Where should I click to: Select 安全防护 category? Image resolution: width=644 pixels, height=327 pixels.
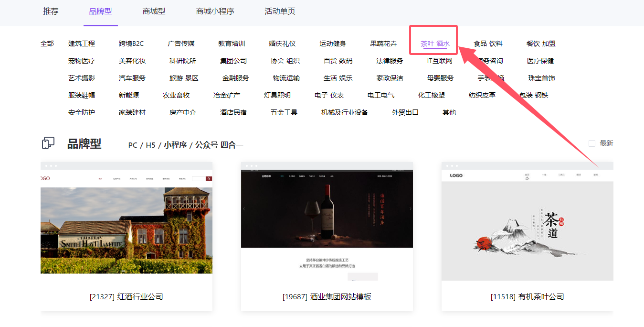click(82, 112)
